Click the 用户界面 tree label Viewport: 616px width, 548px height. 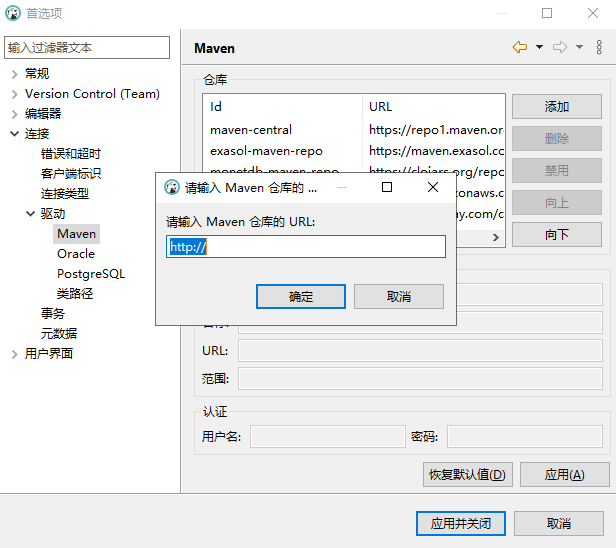coord(49,354)
